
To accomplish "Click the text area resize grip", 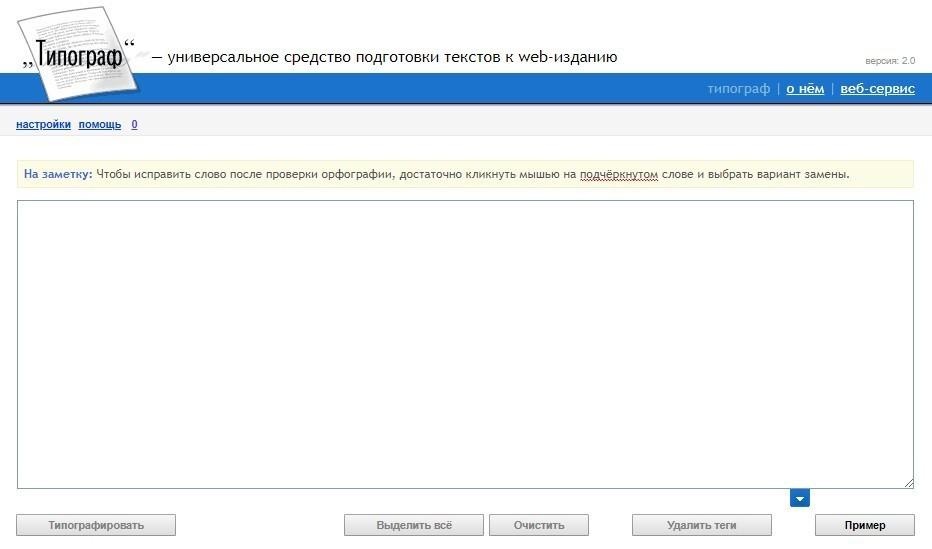I will pos(908,483).
